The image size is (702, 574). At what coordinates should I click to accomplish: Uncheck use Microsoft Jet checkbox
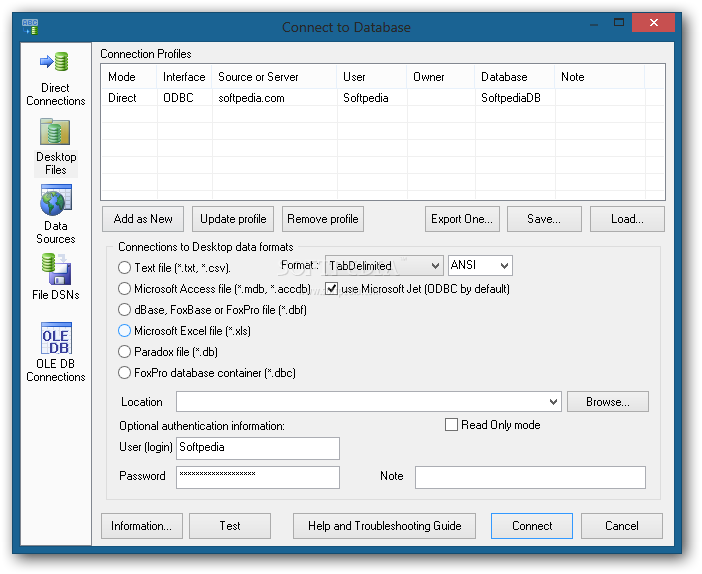331,289
